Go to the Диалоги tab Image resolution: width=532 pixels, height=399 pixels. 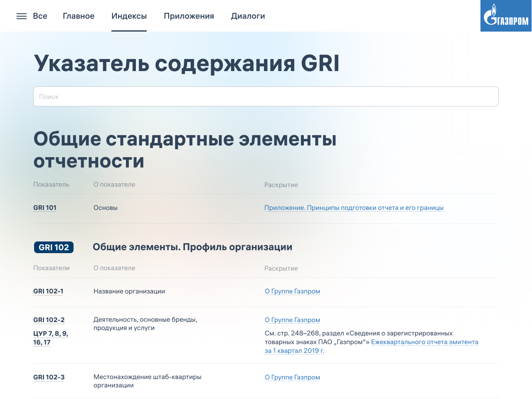248,16
